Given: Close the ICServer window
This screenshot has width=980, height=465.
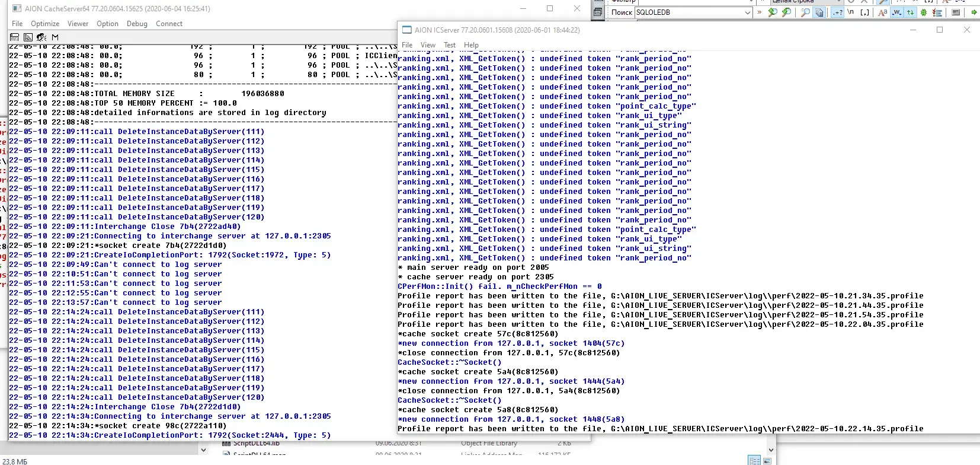Looking at the screenshot, I should pyautogui.click(x=967, y=30).
